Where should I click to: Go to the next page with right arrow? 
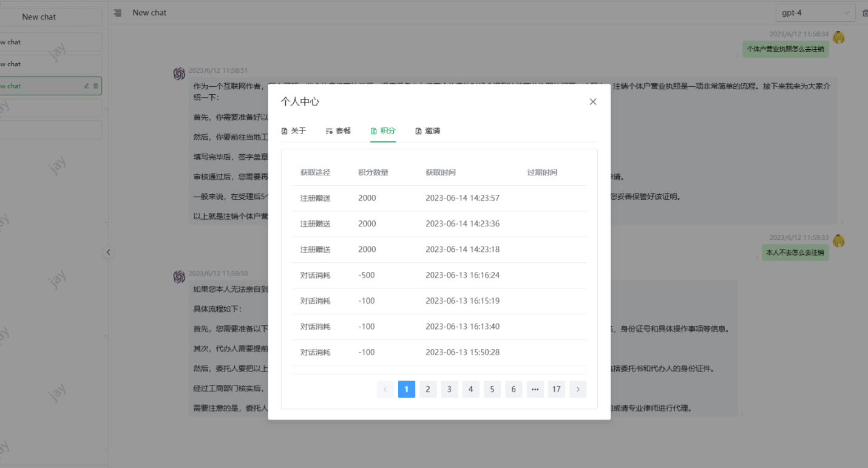(x=578, y=390)
